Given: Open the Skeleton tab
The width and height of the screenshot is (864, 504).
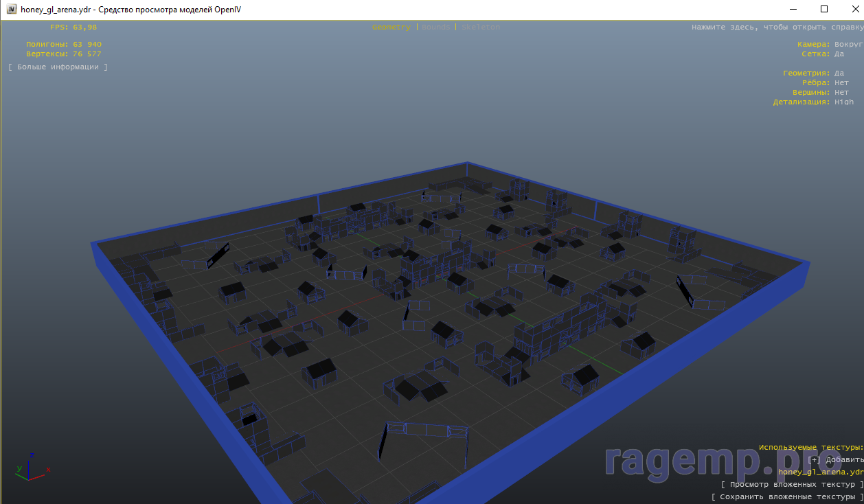Looking at the screenshot, I should coord(481,27).
